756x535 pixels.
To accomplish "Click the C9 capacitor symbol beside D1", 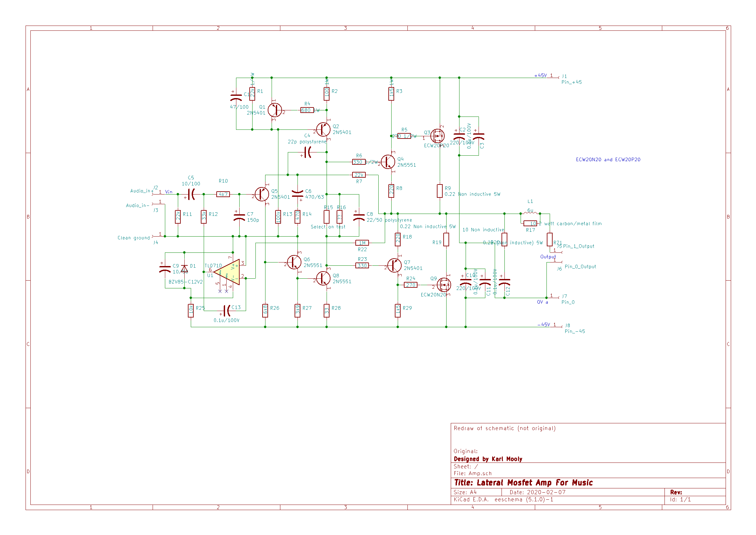I will click(x=165, y=269).
